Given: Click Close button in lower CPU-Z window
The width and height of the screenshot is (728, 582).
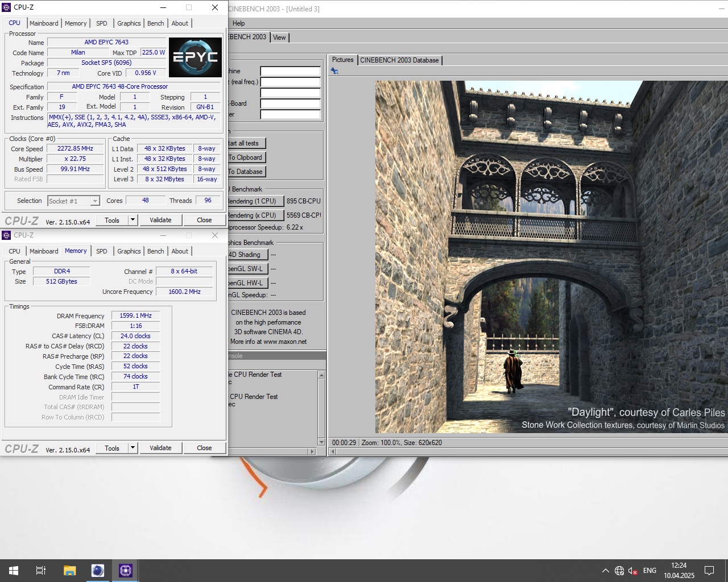Looking at the screenshot, I should [x=204, y=448].
